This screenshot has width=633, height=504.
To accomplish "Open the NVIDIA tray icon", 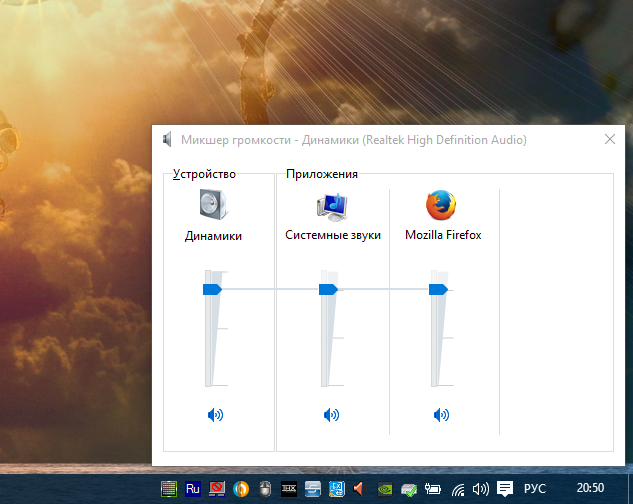I will [x=385, y=489].
